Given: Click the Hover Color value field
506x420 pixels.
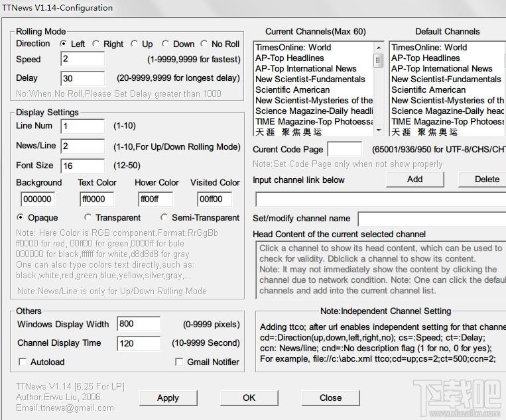Looking at the screenshot, I should coord(155,199).
